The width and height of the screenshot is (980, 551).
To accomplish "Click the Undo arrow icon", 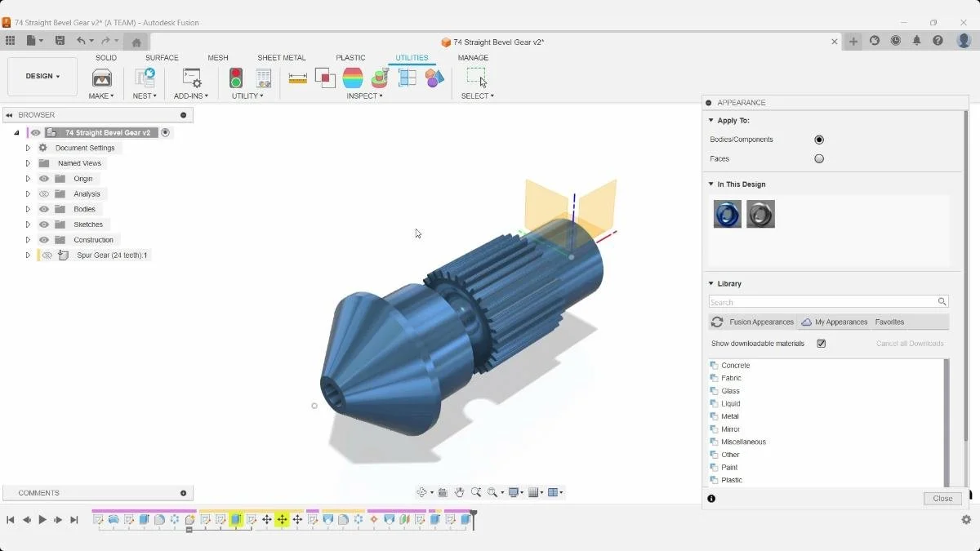I will pyautogui.click(x=81, y=41).
